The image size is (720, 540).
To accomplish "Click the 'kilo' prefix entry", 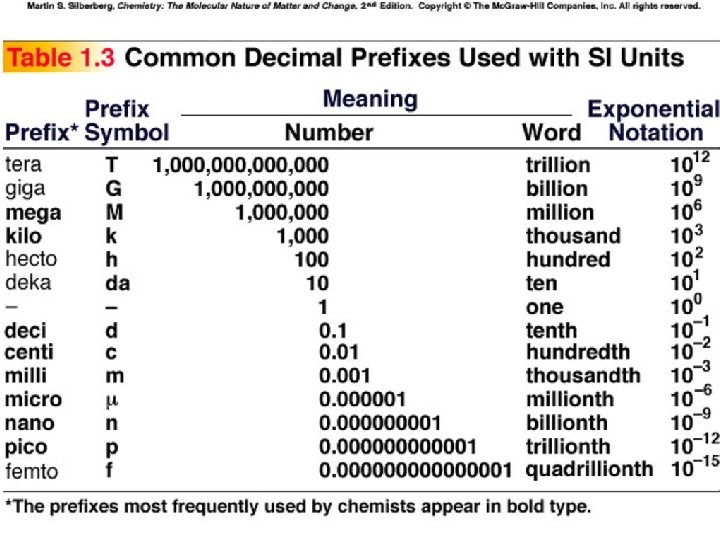I will click(24, 236).
